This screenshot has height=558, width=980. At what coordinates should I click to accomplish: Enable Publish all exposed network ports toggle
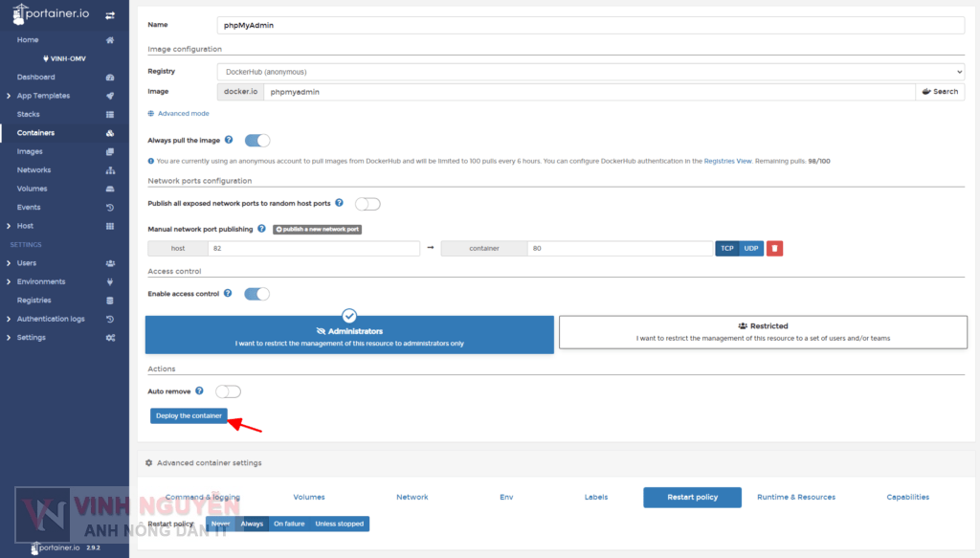[367, 203]
